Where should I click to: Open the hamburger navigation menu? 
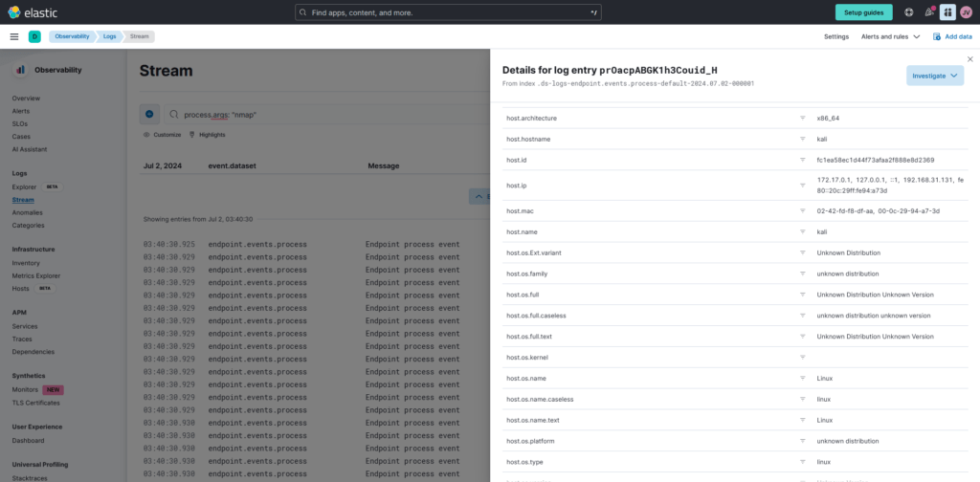coord(14,37)
